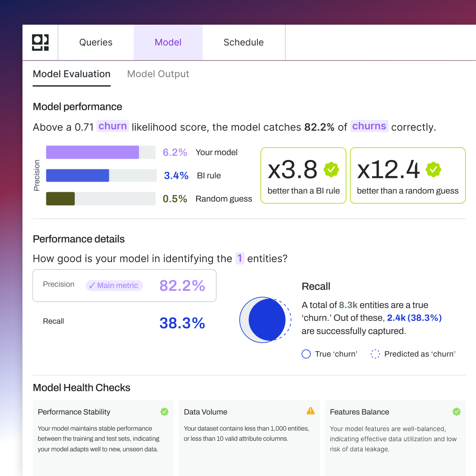Click the recall Venn diagram graphic
This screenshot has height=476, width=476.
265,320
